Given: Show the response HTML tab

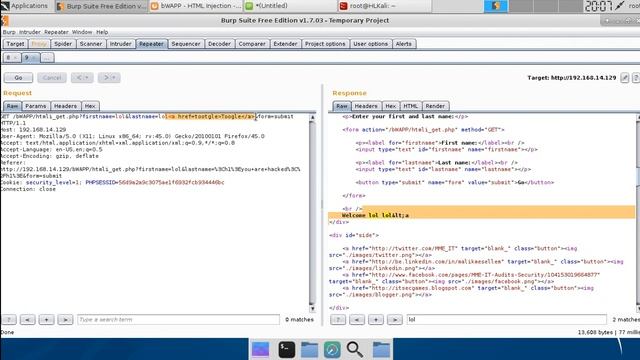Looking at the screenshot, I should [x=411, y=106].
